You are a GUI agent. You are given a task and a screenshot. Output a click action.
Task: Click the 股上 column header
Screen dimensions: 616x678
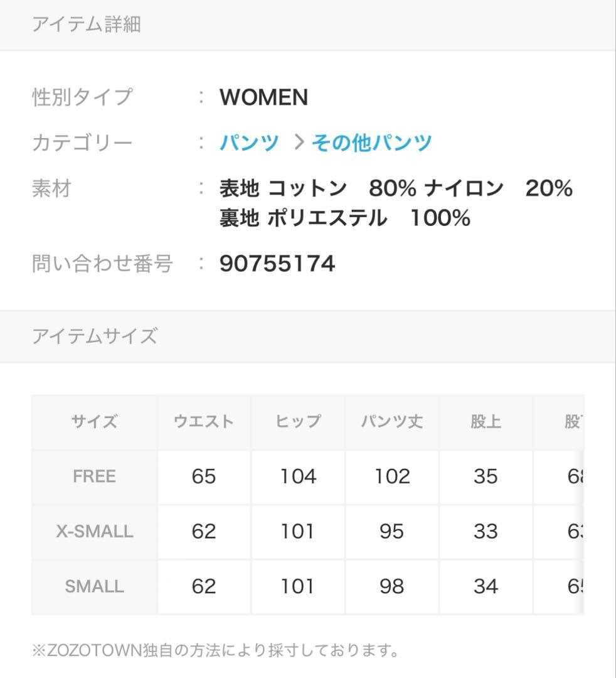[x=486, y=422]
